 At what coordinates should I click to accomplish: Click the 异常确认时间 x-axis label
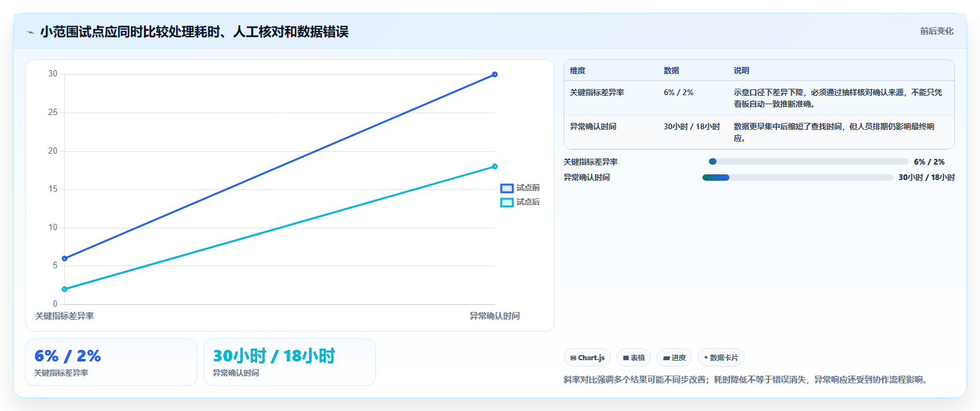[494, 316]
